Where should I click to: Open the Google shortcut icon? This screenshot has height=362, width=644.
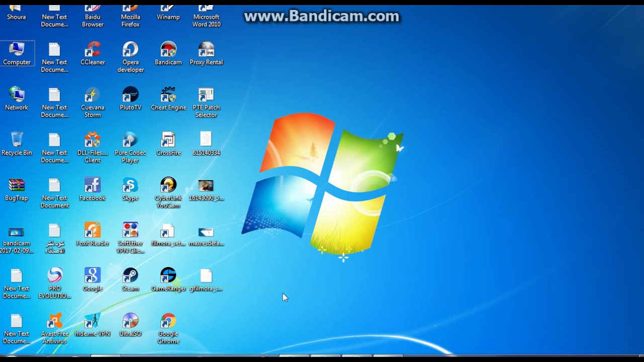(93, 280)
